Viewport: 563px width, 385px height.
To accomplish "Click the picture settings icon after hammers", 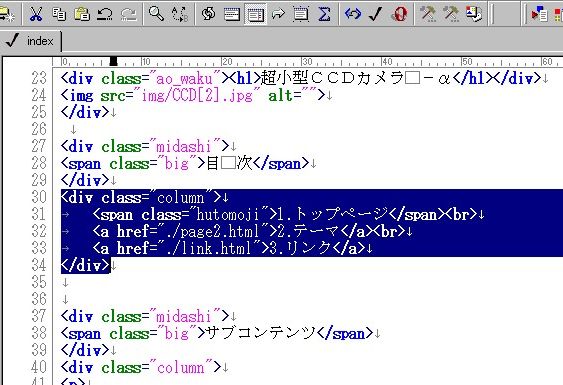I will (x=474, y=14).
